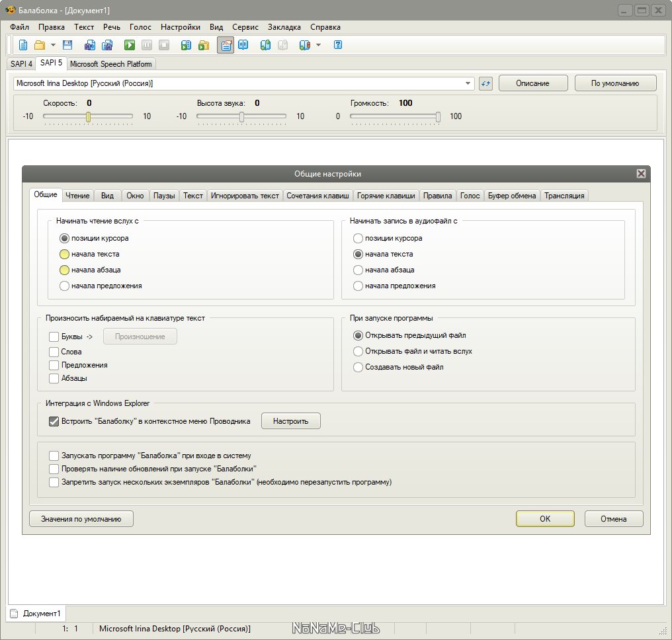Screen dimensions: 672x640
Task: Open the Файл menu
Action: pos(20,27)
